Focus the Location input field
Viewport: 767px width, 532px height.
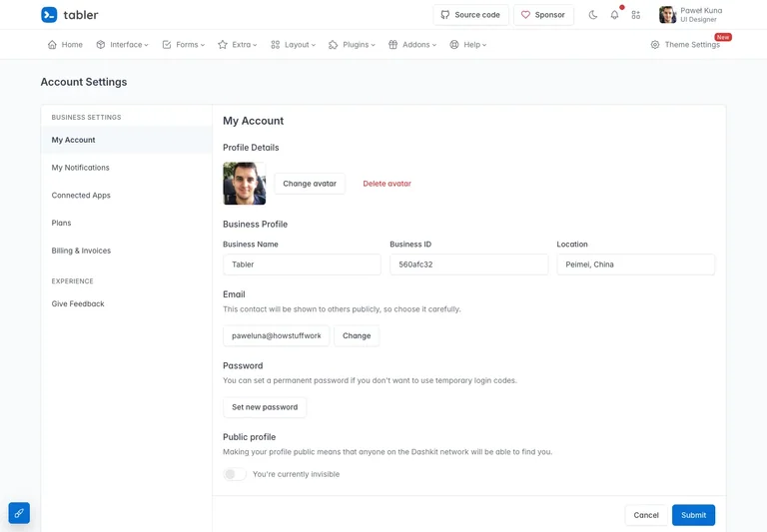(x=636, y=265)
